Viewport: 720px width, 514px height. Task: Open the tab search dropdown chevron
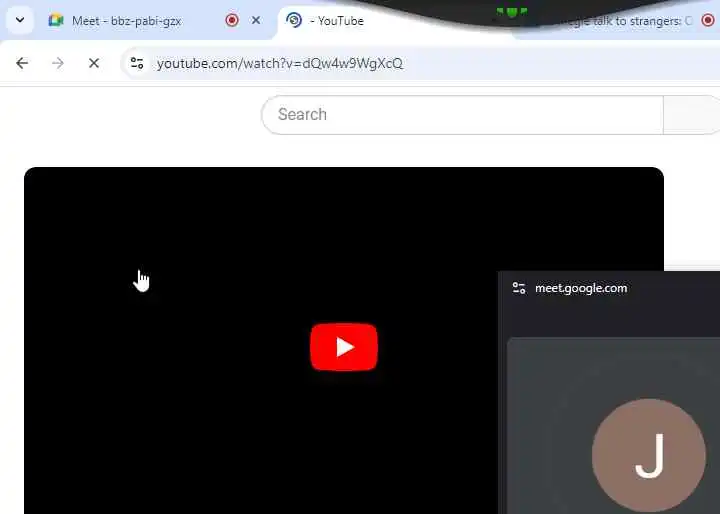pyautogui.click(x=20, y=20)
